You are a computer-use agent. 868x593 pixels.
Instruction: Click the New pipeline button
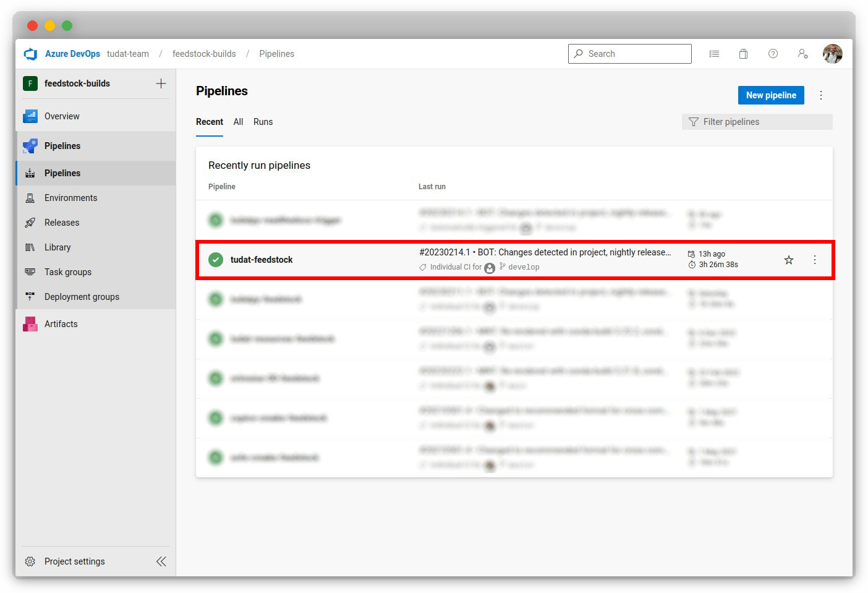point(771,95)
